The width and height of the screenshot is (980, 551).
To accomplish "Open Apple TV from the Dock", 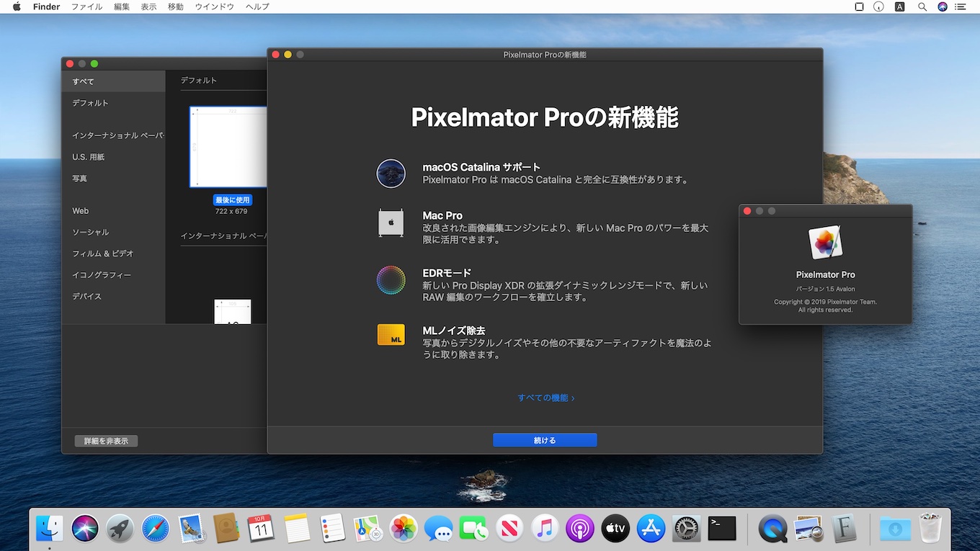I will tap(615, 529).
